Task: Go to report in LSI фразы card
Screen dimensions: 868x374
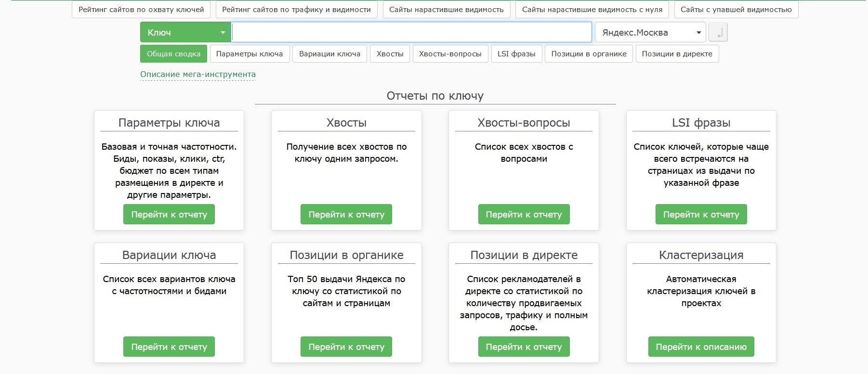Action: pos(701,215)
